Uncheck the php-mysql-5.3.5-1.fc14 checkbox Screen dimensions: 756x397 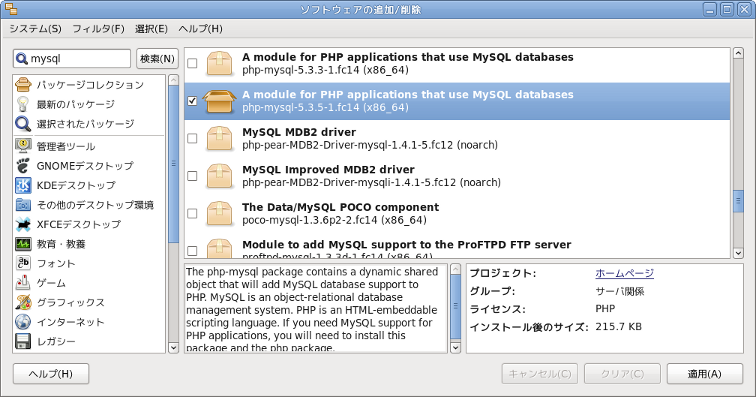[192, 101]
